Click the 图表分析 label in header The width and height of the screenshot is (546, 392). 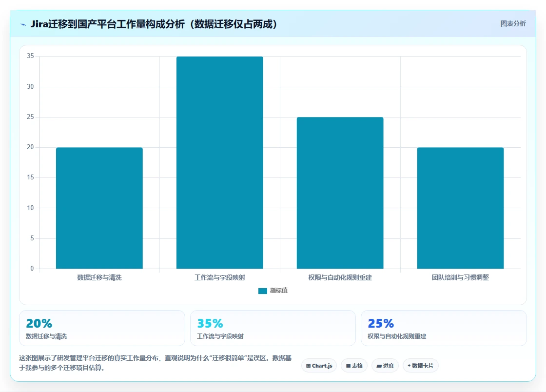(x=513, y=24)
